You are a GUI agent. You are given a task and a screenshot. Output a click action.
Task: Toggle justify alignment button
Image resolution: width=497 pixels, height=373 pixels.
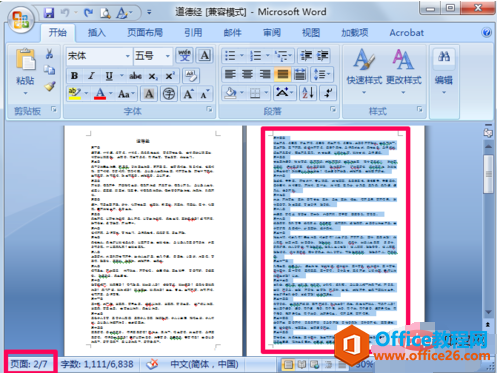click(x=282, y=74)
